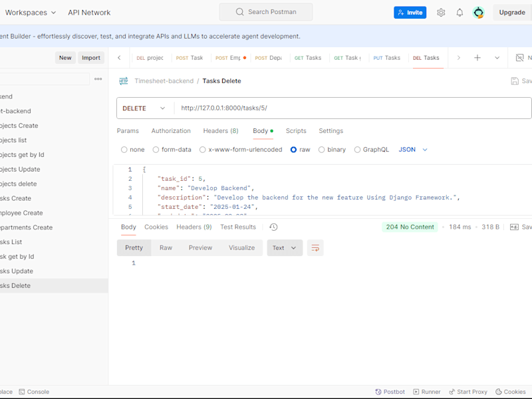Open the user avatar profile menu

(x=478, y=13)
